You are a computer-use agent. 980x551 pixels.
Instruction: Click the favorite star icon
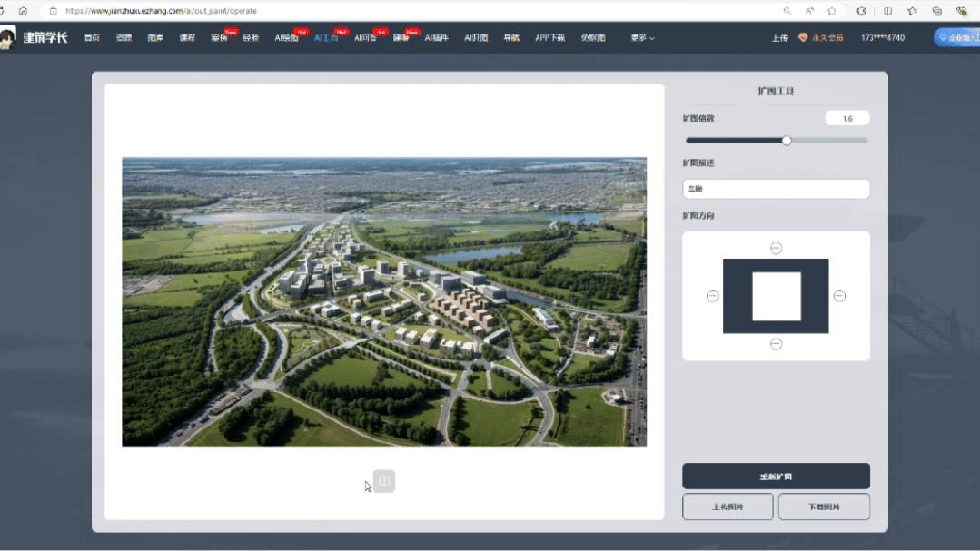[832, 11]
